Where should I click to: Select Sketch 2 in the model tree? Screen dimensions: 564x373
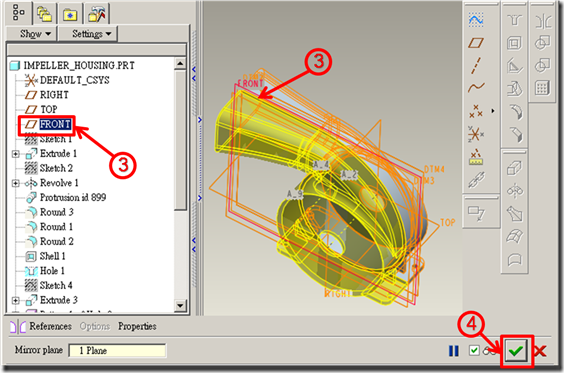point(49,168)
